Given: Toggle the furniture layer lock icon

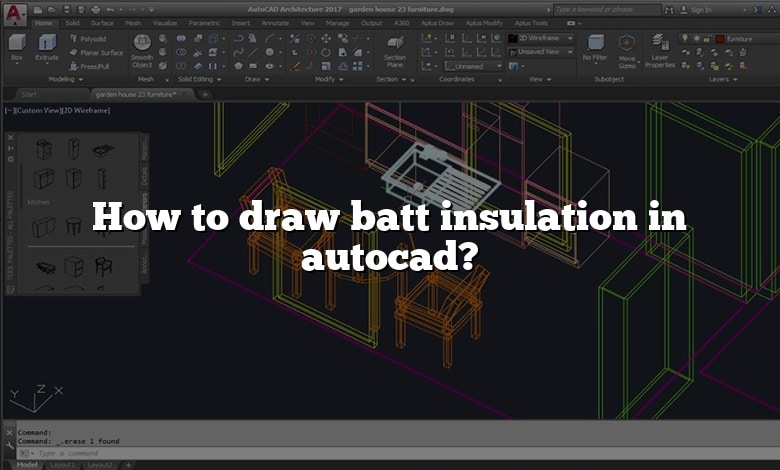Looking at the screenshot, I should (706, 38).
